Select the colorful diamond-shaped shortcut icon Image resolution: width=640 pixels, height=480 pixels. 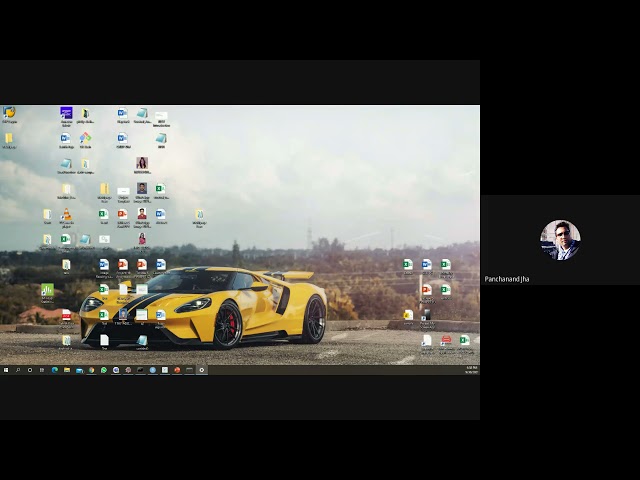pos(85,140)
